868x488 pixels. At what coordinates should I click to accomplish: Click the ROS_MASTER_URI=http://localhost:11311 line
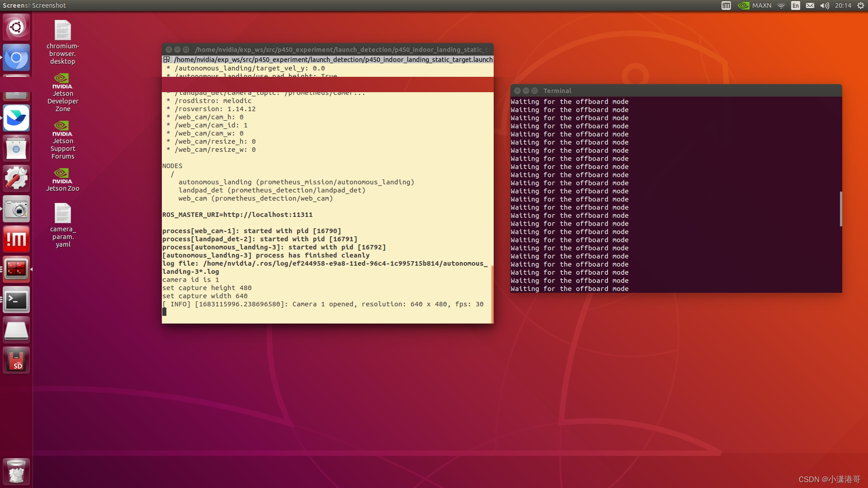coord(237,215)
